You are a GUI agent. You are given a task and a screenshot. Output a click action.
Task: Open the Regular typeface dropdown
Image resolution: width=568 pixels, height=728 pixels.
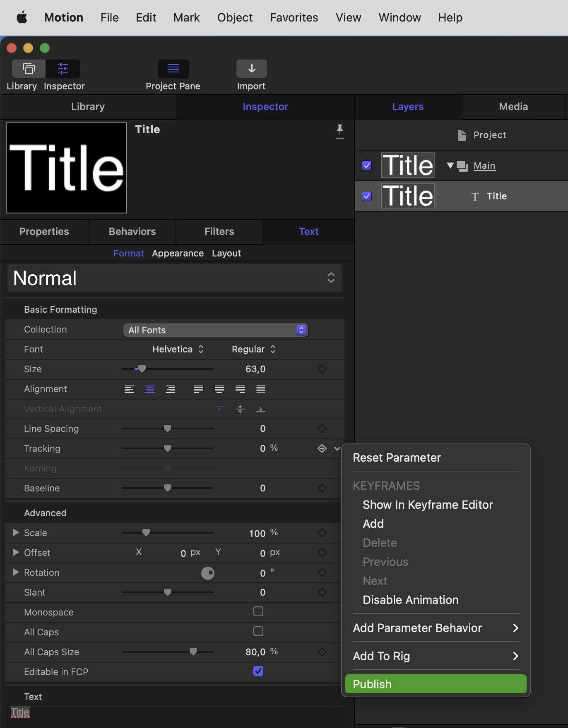(x=254, y=349)
